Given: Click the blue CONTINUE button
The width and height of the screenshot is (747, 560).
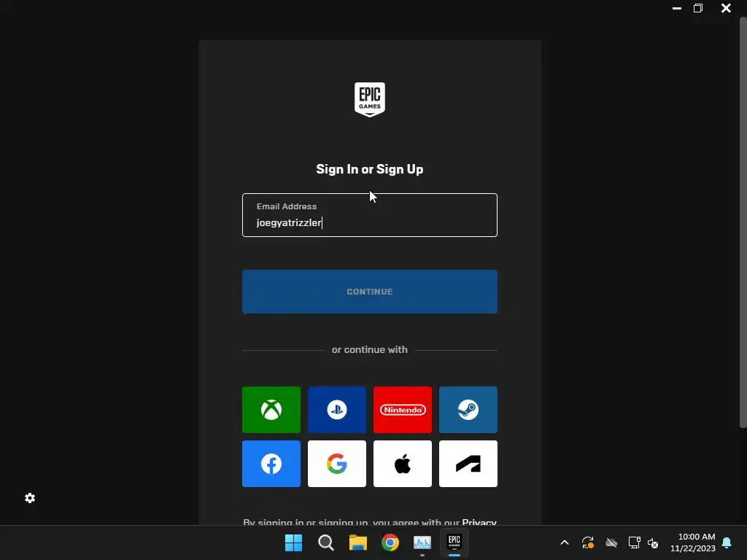Looking at the screenshot, I should (x=370, y=292).
